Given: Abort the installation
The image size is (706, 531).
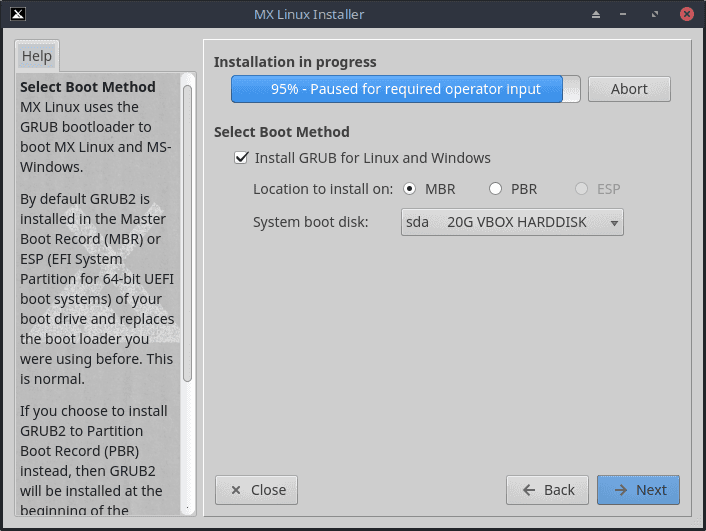Looking at the screenshot, I should tap(629, 89).
